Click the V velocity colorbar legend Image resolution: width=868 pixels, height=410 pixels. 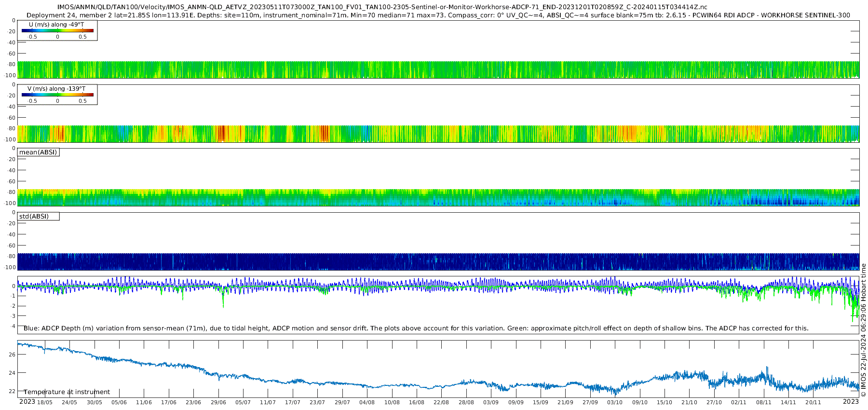(57, 95)
